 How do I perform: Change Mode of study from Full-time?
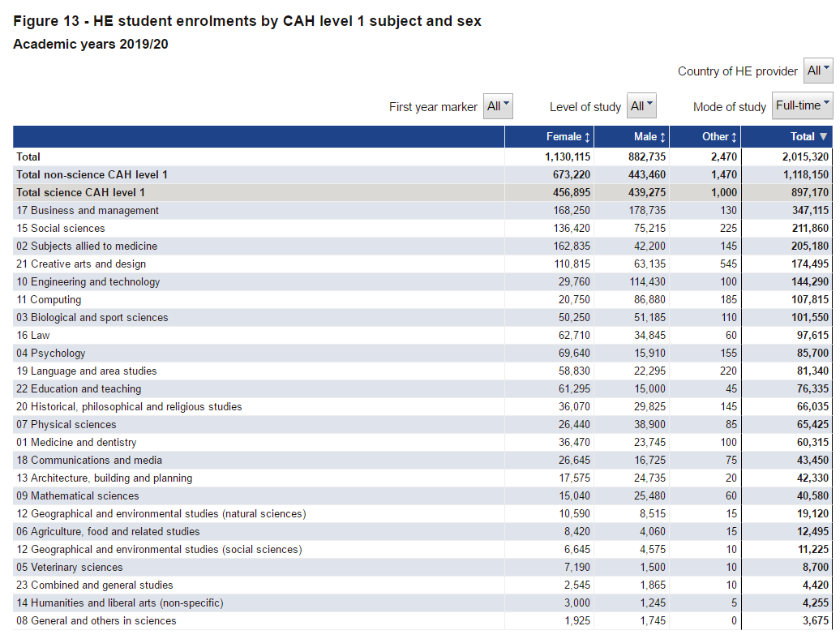click(x=802, y=106)
